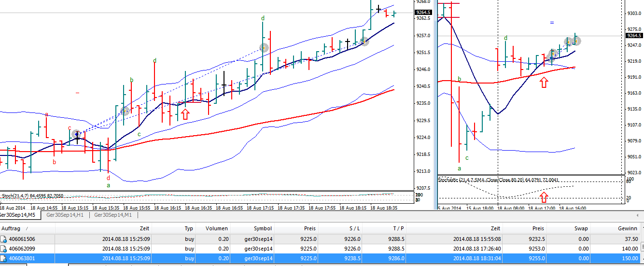Select the order row with profit 140.00
Screen dimensions: 644x266
(319, 249)
